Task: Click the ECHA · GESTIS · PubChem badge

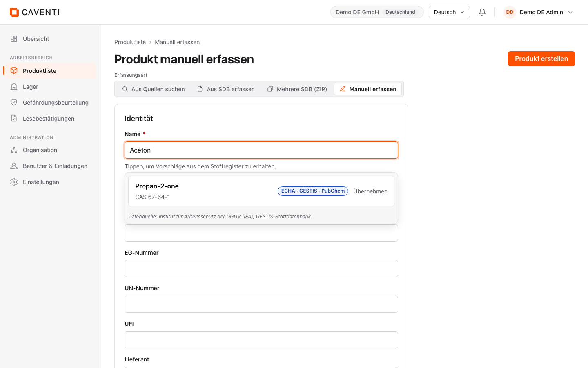Action: (x=313, y=191)
